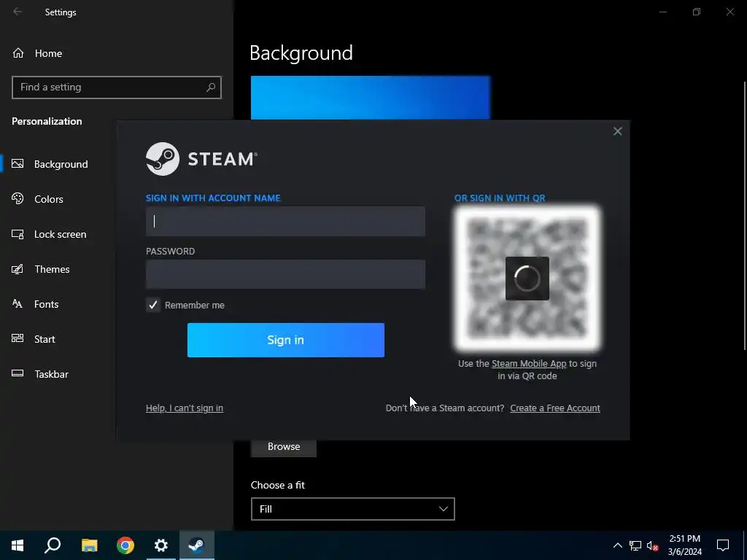Click the muted volume icon in tray

click(x=653, y=545)
